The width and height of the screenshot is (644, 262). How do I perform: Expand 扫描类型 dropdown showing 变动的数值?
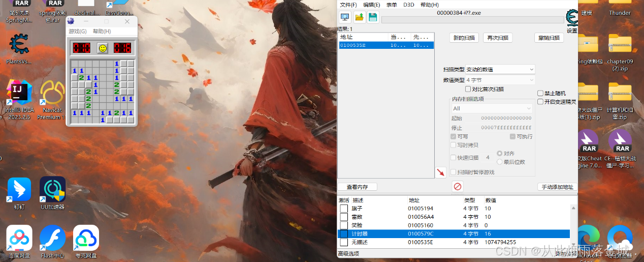500,69
